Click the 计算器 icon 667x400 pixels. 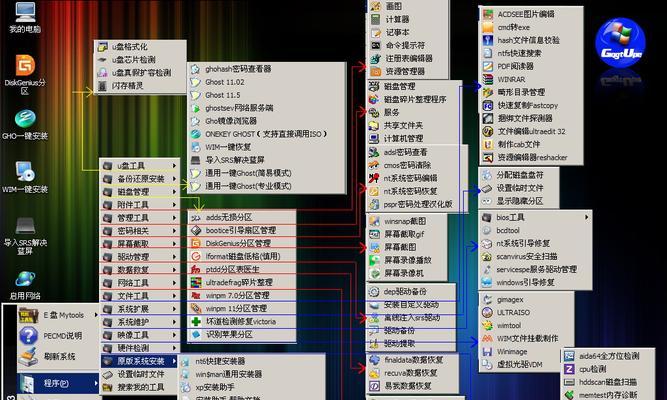[375, 19]
